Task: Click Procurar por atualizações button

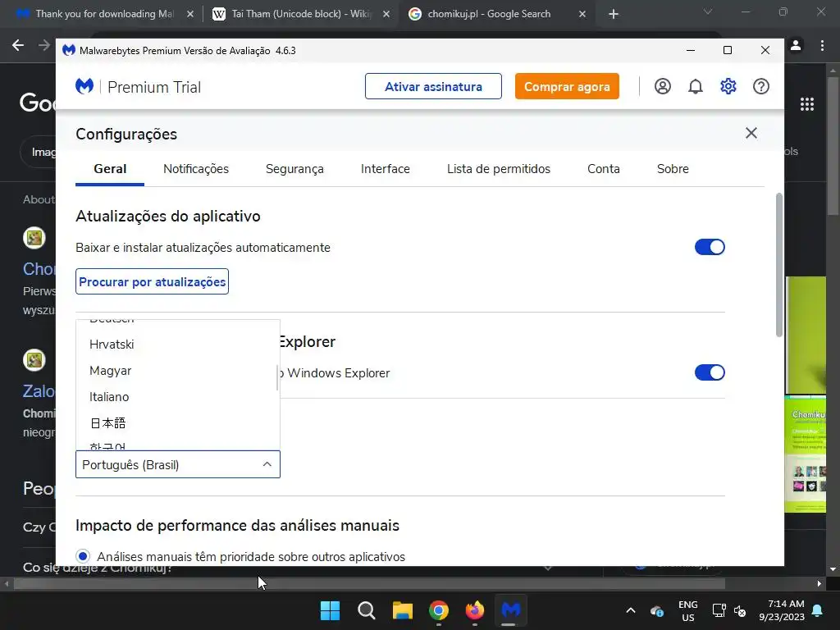Action: point(152,282)
